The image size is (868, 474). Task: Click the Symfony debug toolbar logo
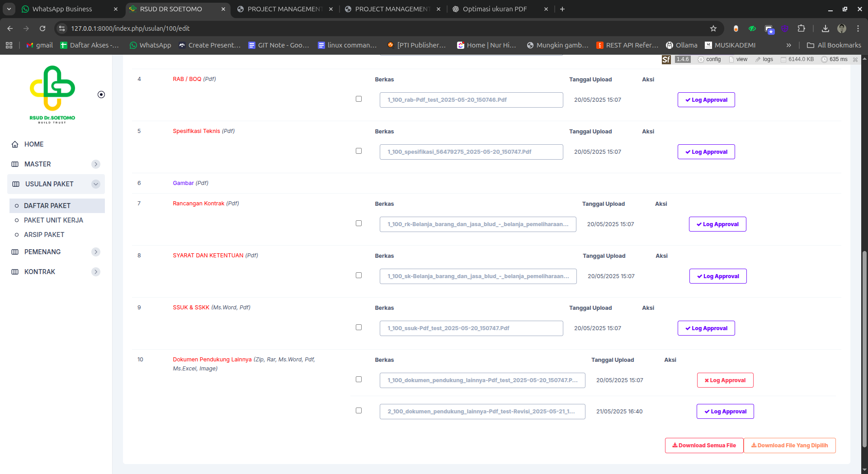click(x=666, y=60)
